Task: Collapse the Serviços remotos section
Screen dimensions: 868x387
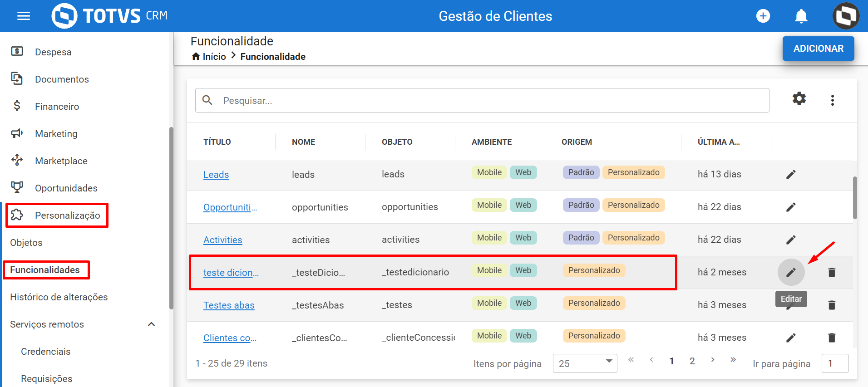Action: point(152,324)
